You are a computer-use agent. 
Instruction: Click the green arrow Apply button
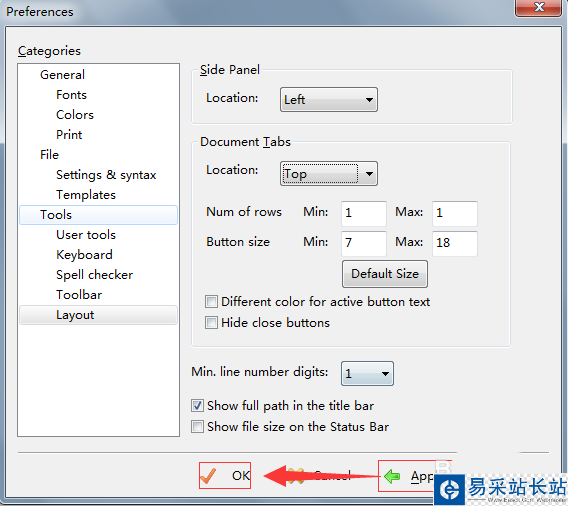point(406,476)
